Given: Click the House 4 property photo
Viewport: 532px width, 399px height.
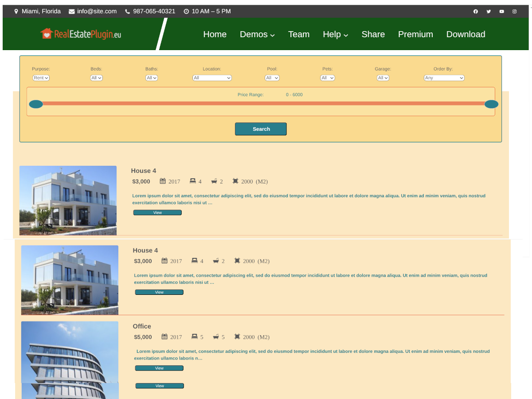Looking at the screenshot, I should coord(68,200).
